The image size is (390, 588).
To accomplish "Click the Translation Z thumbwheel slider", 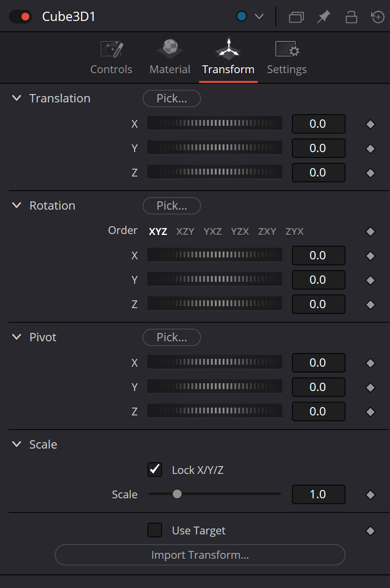I will (x=215, y=172).
